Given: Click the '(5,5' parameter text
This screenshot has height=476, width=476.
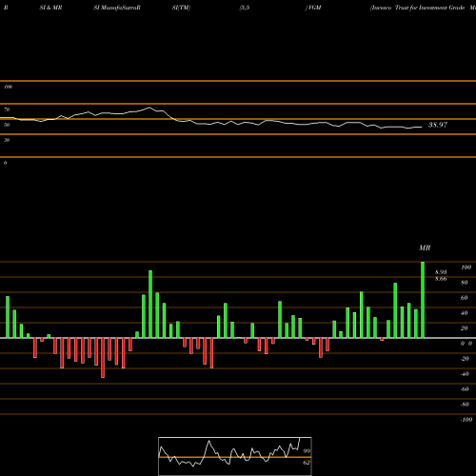Looking at the screenshot, I should (x=245, y=8).
